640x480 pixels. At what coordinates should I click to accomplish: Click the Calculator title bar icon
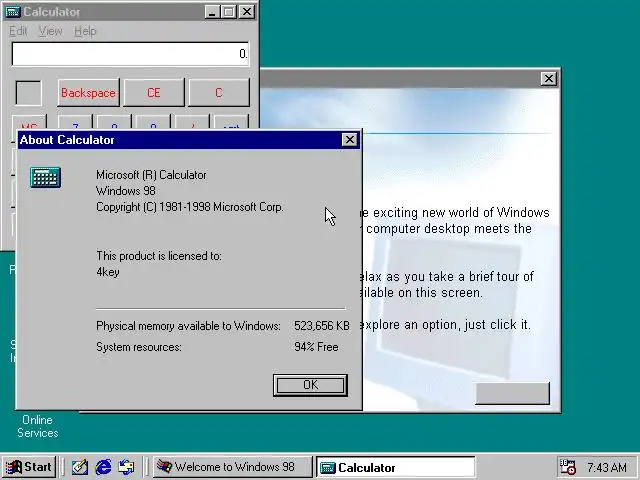tap(12, 12)
